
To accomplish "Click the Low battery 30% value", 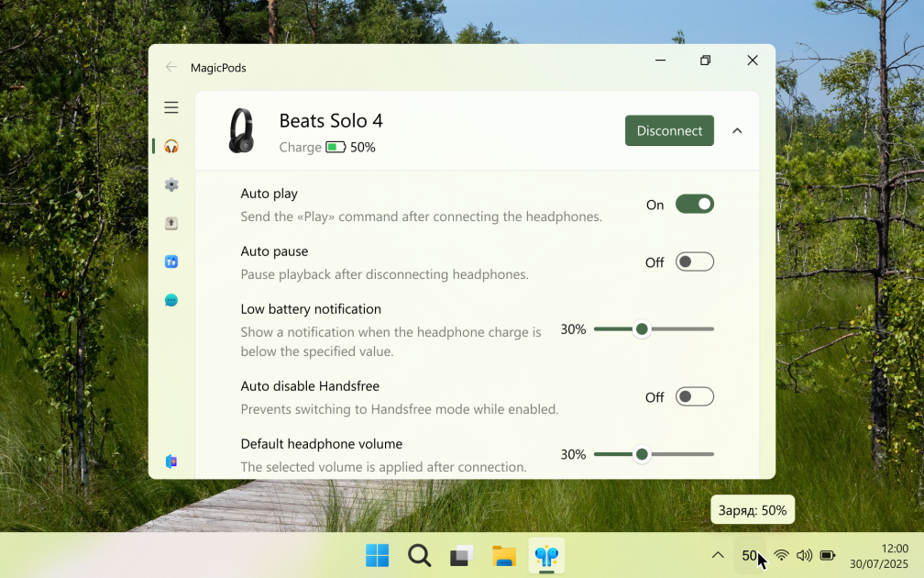I will (573, 329).
